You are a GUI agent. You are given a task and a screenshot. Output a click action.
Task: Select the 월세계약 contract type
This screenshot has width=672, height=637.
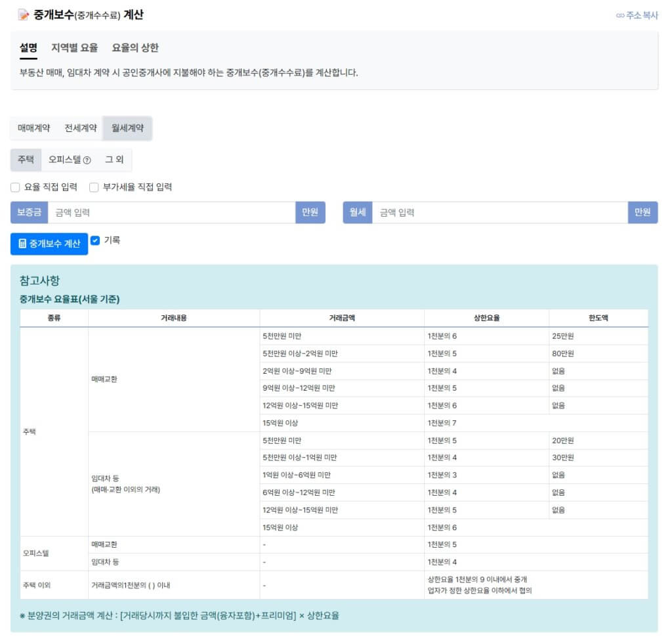coord(127,128)
